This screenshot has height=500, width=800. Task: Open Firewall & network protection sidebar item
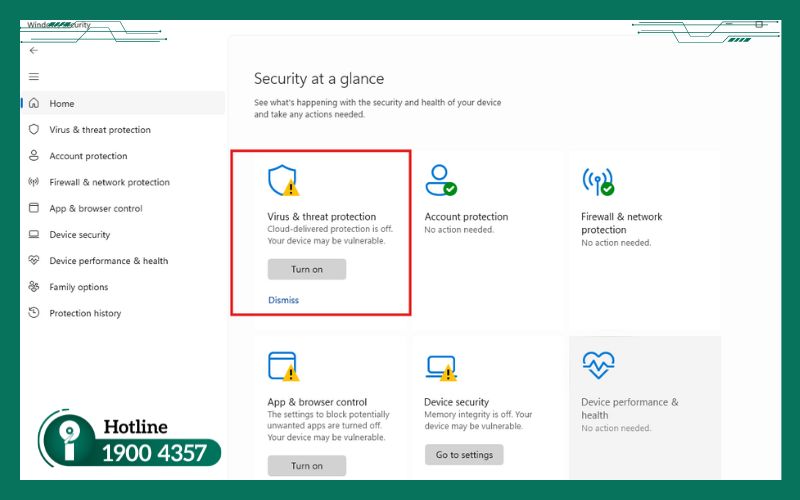(109, 183)
